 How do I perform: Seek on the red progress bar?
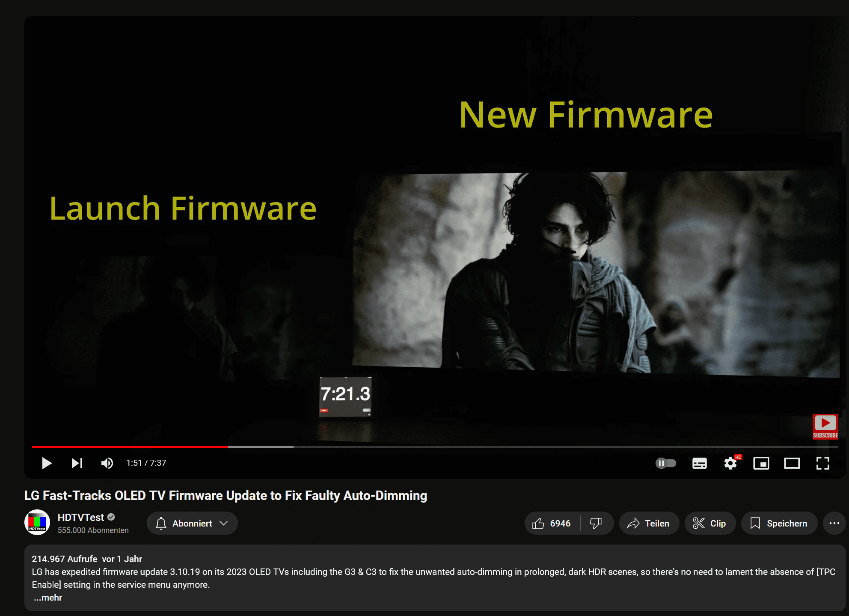[130, 446]
